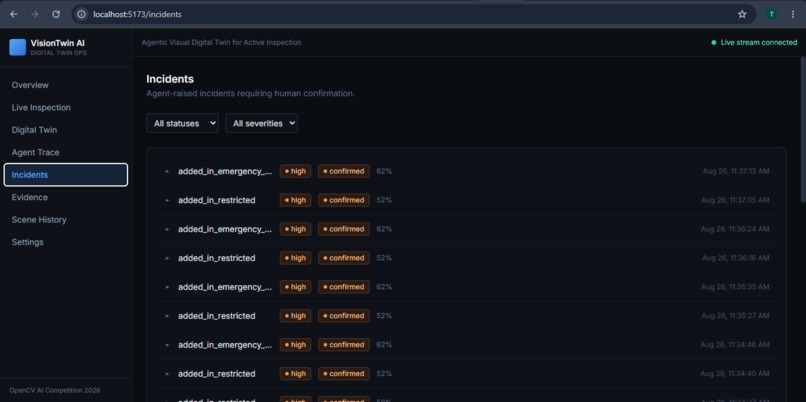
Task: Click the confirmed badge on the 11:37:05 incident
Action: click(x=344, y=200)
